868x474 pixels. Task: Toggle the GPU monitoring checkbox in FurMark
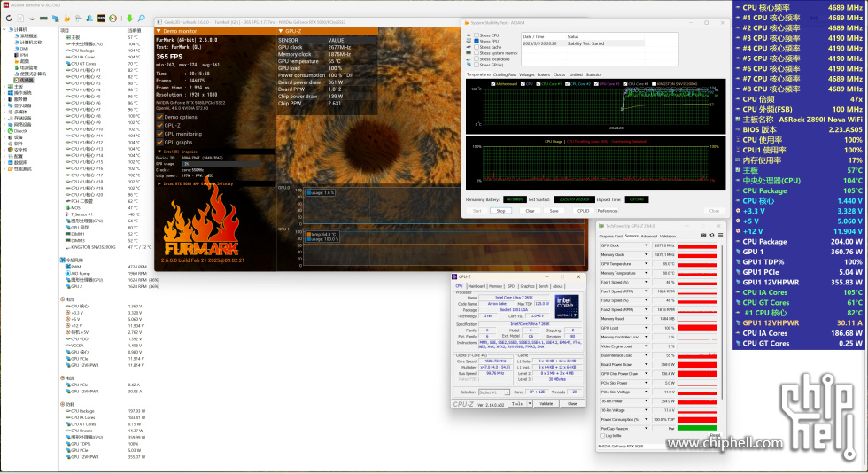tap(160, 134)
